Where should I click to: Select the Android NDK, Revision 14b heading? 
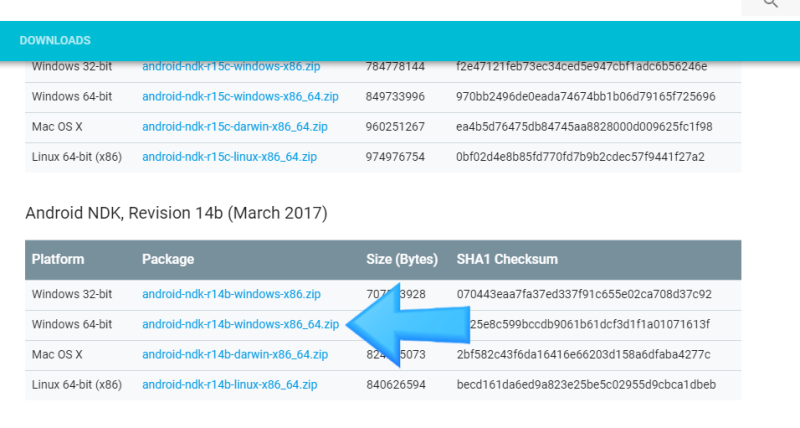(x=177, y=213)
